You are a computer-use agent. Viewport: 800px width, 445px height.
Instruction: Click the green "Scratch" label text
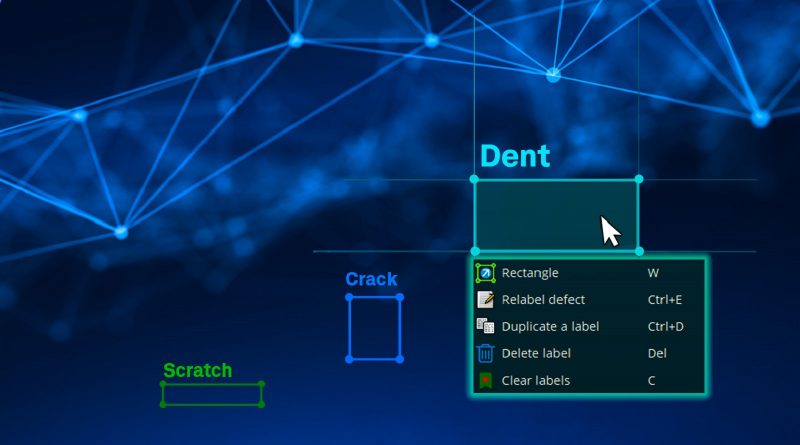[197, 370]
